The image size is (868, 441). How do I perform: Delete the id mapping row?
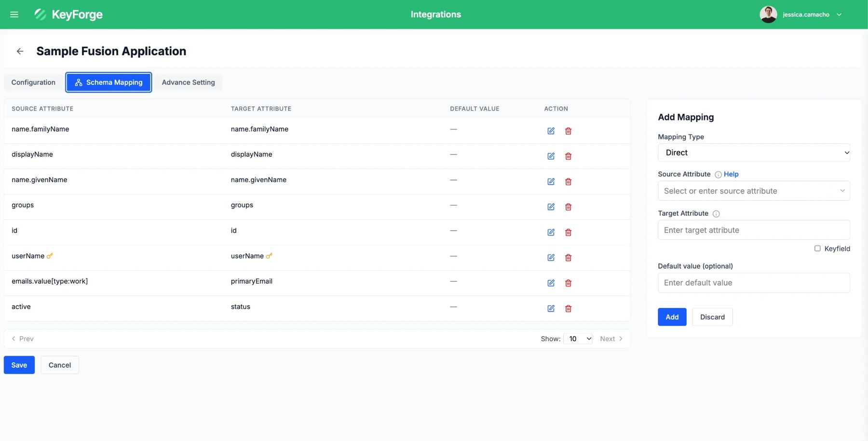(x=568, y=232)
